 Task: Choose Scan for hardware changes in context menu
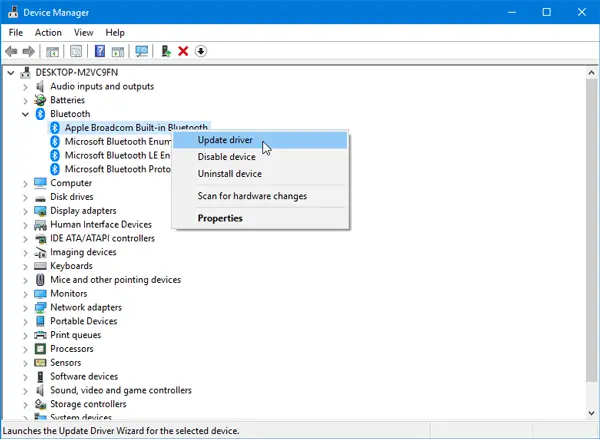tap(260, 196)
